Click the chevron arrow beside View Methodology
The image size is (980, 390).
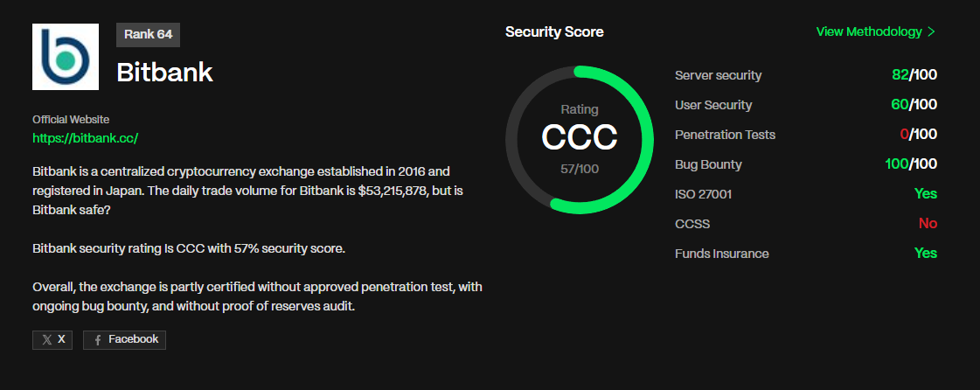(x=931, y=31)
